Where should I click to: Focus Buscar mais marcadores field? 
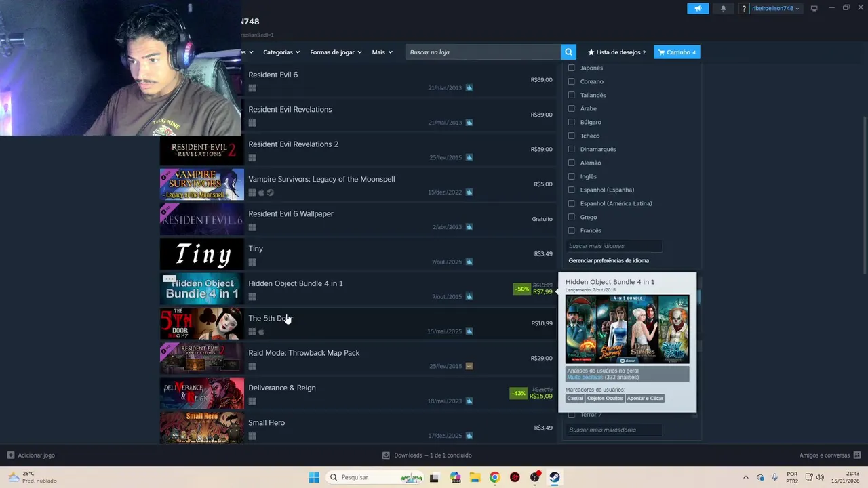coord(614,430)
